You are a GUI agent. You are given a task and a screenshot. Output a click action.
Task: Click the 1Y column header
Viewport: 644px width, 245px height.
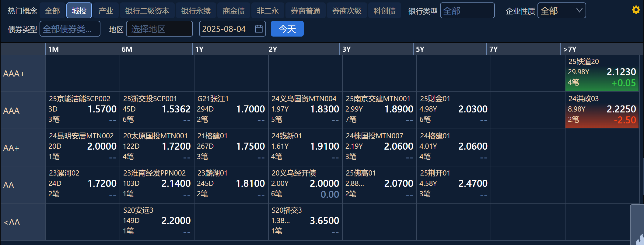(229, 49)
